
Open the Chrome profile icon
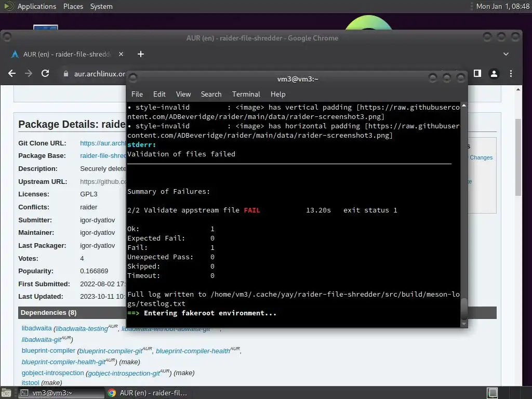pyautogui.click(x=494, y=73)
